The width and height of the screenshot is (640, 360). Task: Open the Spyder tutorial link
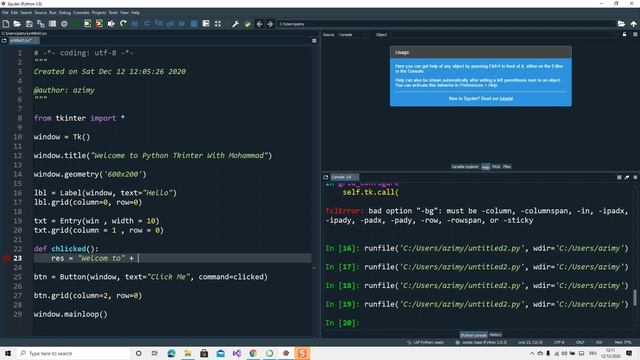(x=506, y=99)
